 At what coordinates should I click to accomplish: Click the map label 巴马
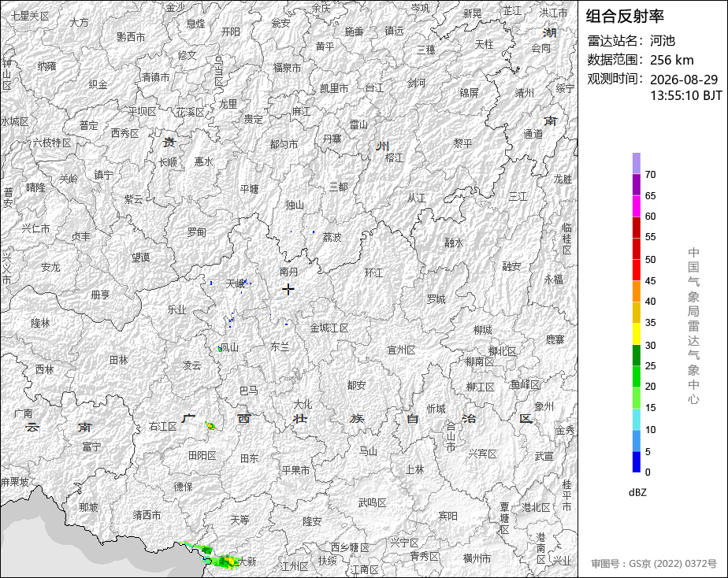pos(249,391)
